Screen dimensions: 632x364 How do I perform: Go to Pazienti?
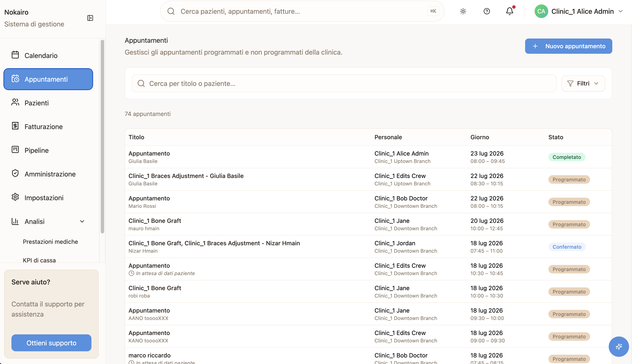pyautogui.click(x=48, y=103)
